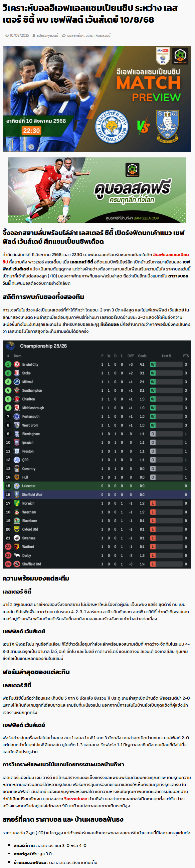The image size is (195, 868).
Task: Click the ดูบอลสดฟรี advertisement banner
Action: click(97, 190)
